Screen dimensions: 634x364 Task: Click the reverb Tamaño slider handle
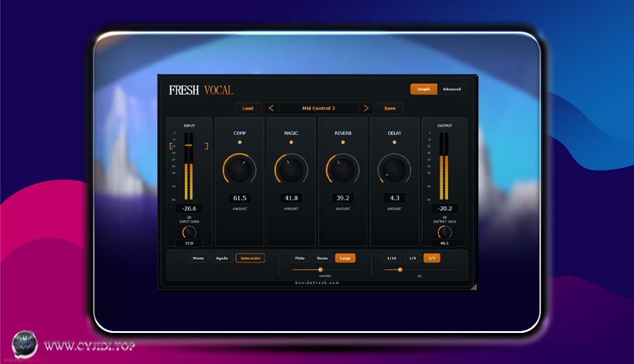coord(321,269)
